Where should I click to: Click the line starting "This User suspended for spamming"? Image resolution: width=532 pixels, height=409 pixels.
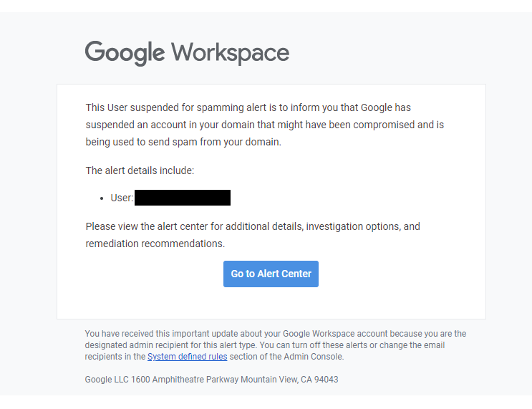click(x=248, y=107)
